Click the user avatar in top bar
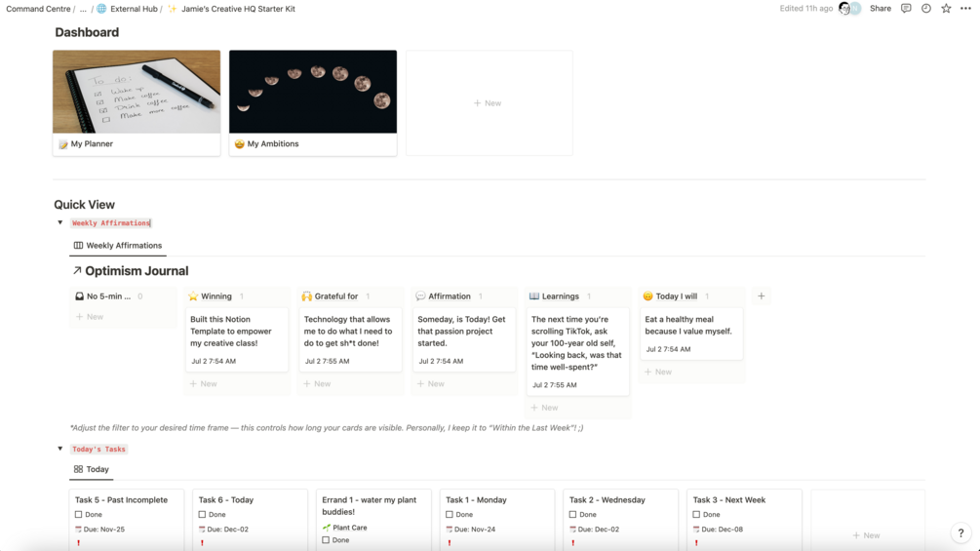The width and height of the screenshot is (980, 551). [845, 9]
